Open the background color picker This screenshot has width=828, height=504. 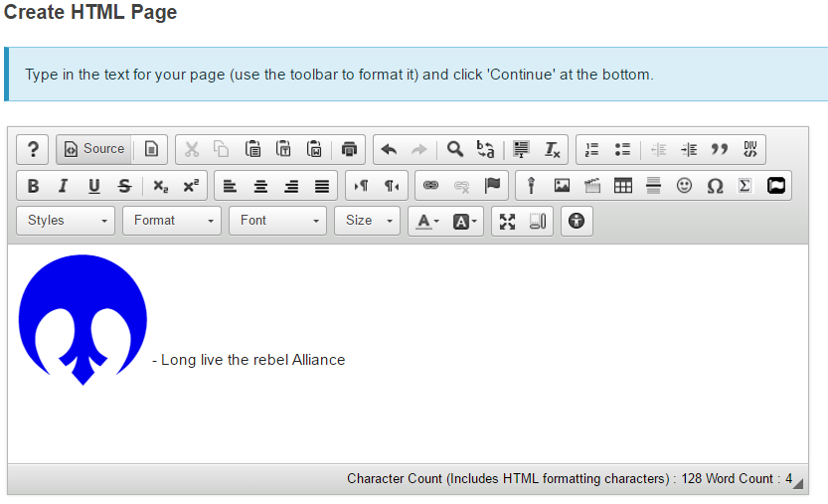point(465,221)
